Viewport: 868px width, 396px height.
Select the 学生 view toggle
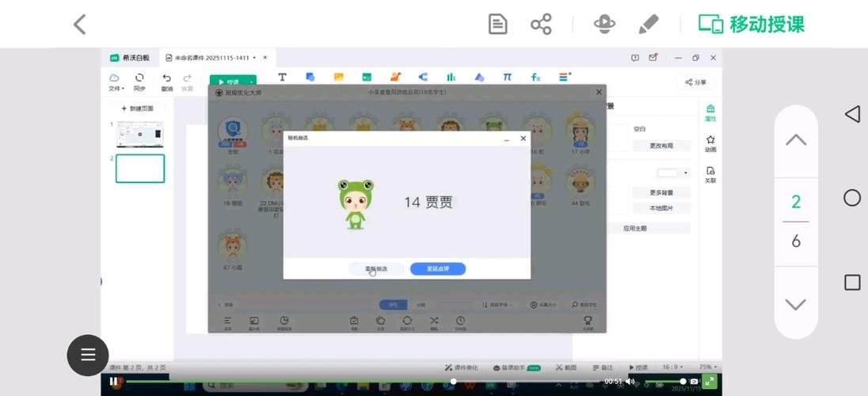(393, 305)
